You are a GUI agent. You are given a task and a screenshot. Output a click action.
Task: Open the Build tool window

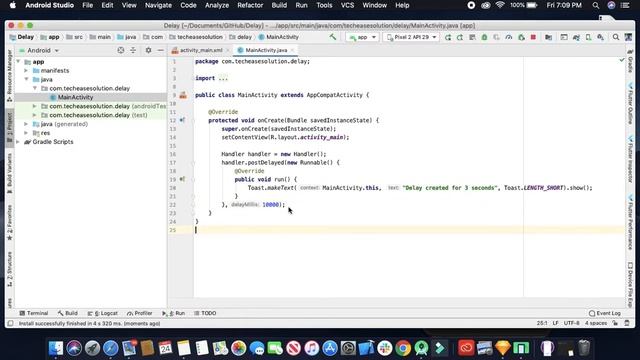pyautogui.click(x=68, y=313)
